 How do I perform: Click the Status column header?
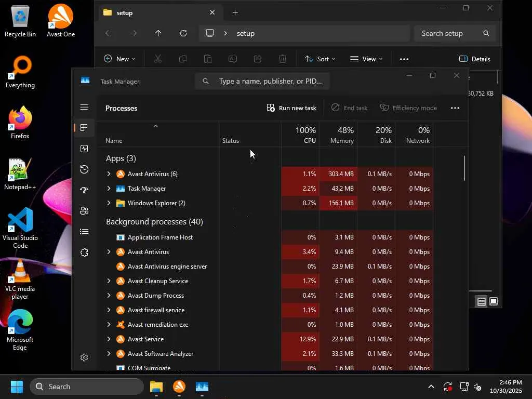pos(250,135)
